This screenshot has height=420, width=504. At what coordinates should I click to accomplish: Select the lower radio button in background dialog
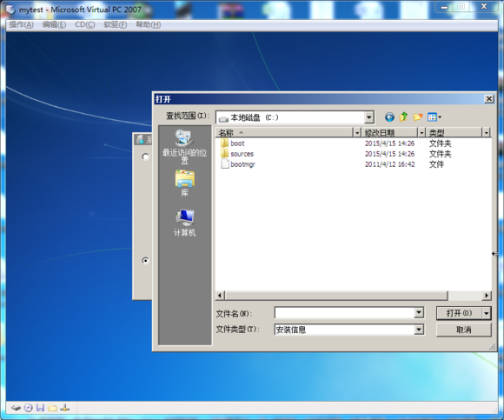click(x=145, y=260)
